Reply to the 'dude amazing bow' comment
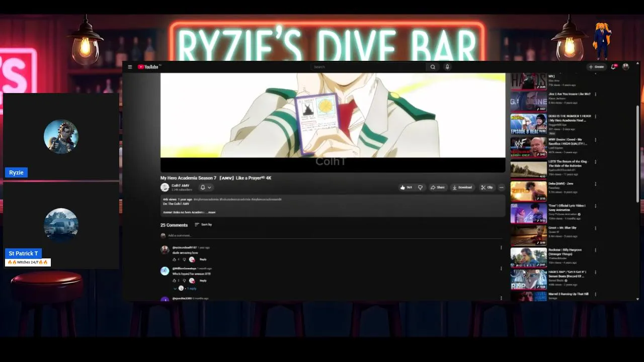The height and width of the screenshot is (362, 644). (x=203, y=259)
